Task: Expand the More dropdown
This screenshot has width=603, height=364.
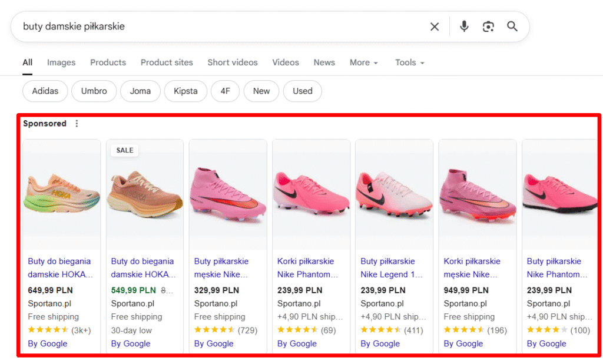Action: click(x=363, y=62)
